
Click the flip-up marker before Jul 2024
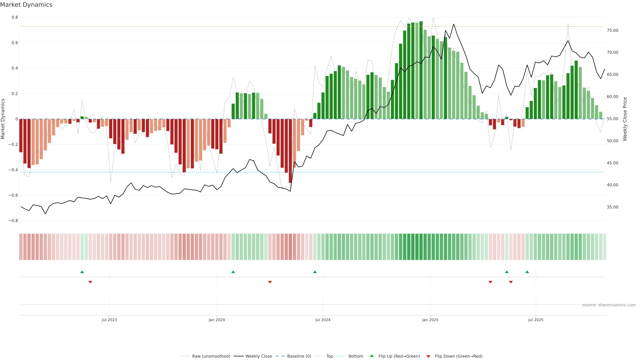[x=315, y=272]
